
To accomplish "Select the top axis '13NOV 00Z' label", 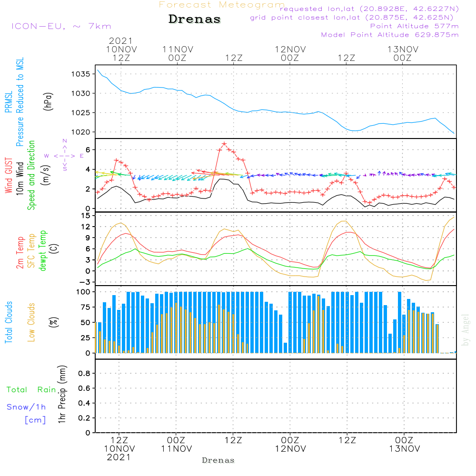I will pyautogui.click(x=403, y=53).
